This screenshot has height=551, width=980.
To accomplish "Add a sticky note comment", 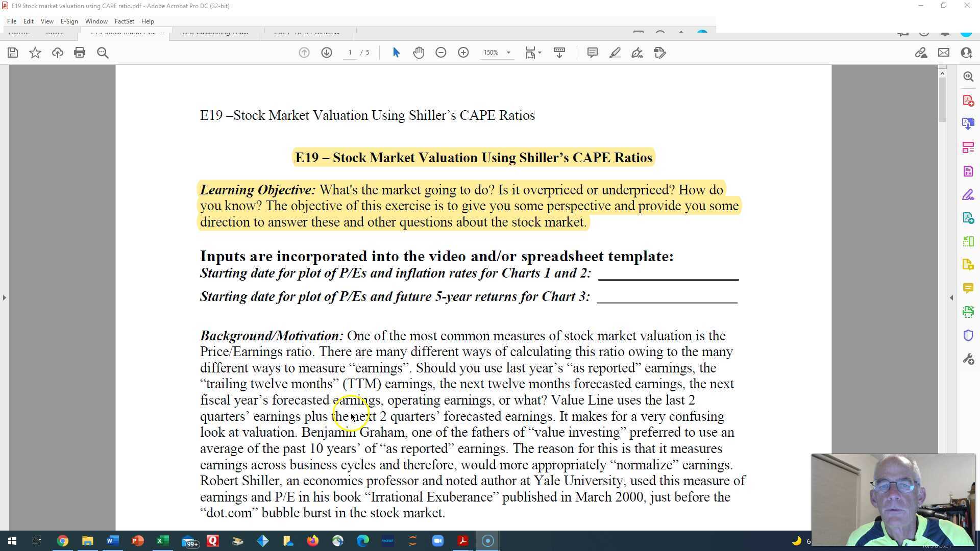I will (592, 53).
